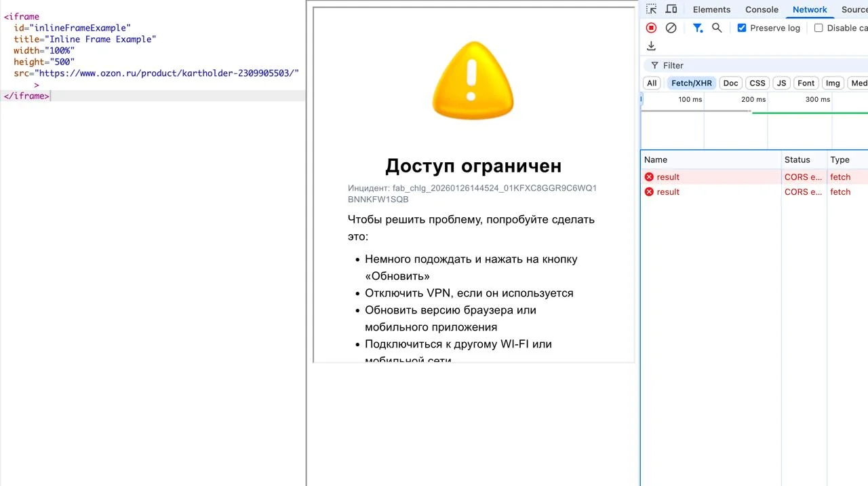The image size is (868, 486).
Task: Filter requests by CSS type
Action: 757,83
